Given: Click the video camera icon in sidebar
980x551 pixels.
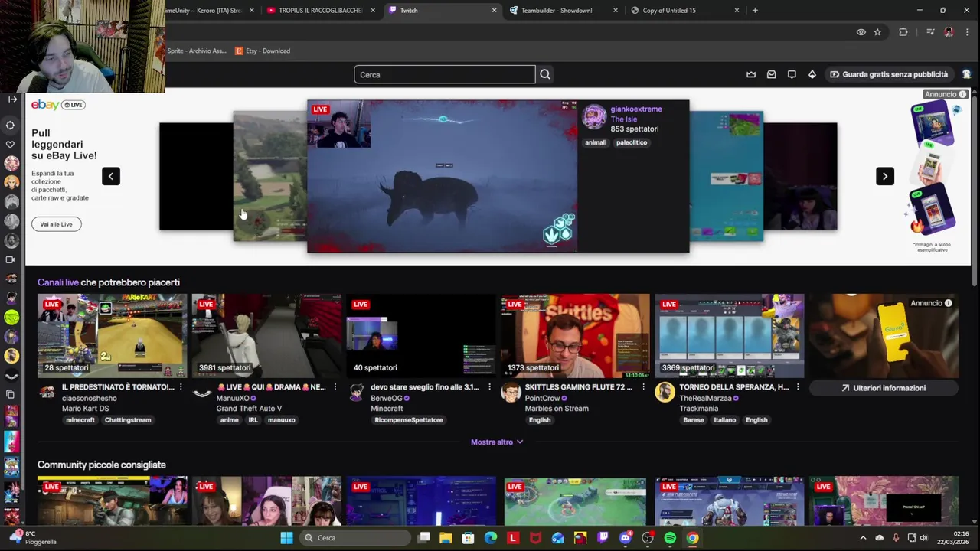Looking at the screenshot, I should tap(11, 259).
